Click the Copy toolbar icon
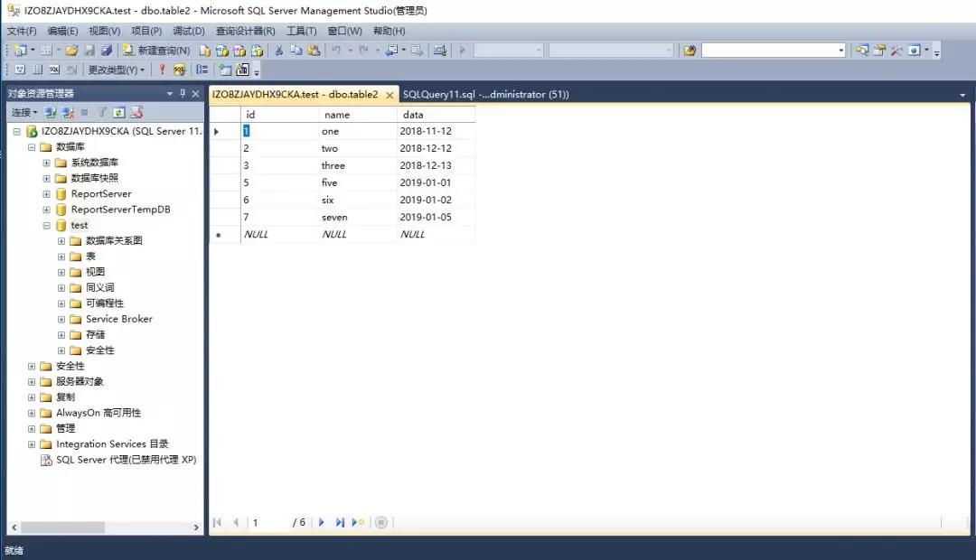Screen dimensions: 976x560 (296, 51)
